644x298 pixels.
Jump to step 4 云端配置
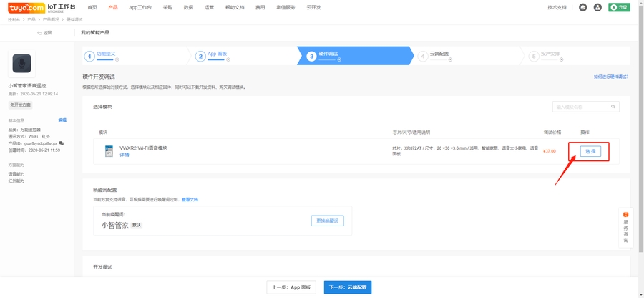(x=439, y=54)
